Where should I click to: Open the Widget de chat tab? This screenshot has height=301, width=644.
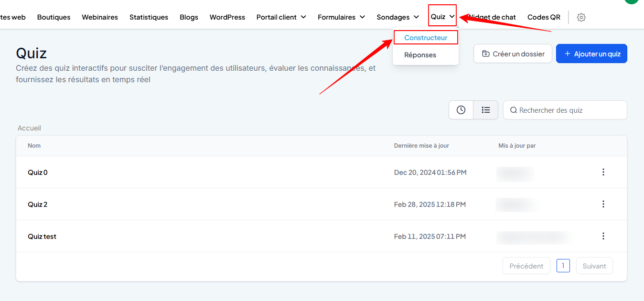click(x=491, y=17)
